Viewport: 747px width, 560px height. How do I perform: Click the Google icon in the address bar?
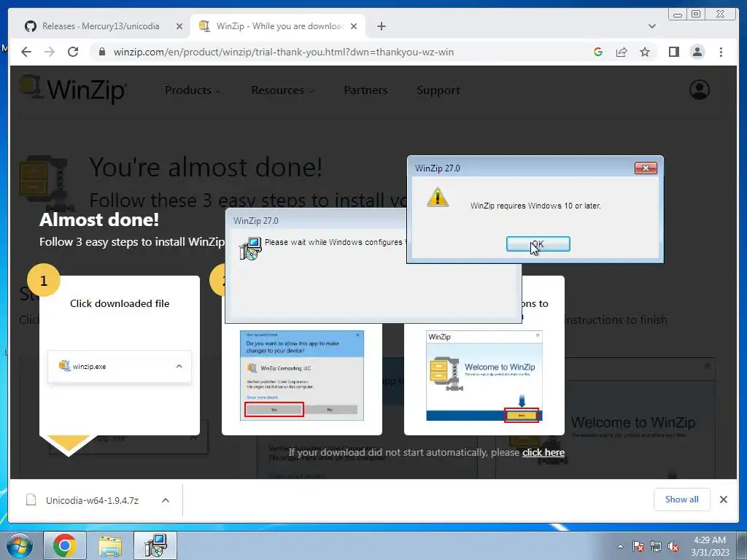pyautogui.click(x=598, y=52)
